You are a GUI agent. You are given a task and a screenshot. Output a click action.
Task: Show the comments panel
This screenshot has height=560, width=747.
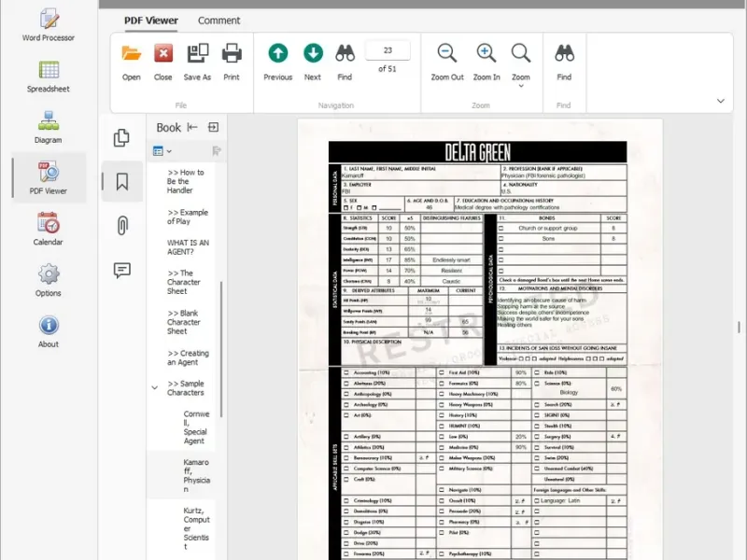coord(122,270)
